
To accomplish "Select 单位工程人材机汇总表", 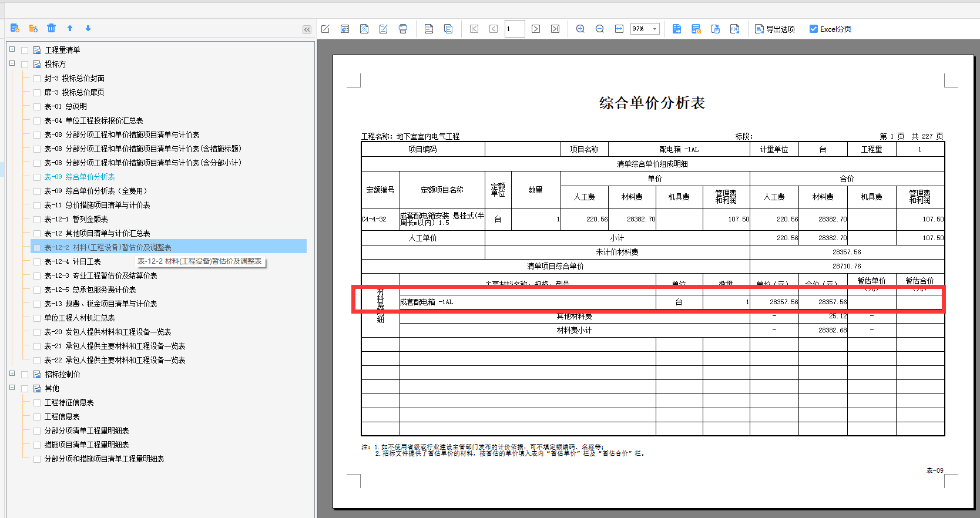I will (x=79, y=318).
